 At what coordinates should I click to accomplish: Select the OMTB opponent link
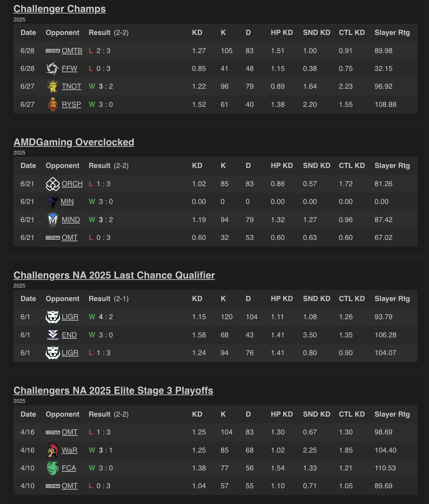point(72,51)
